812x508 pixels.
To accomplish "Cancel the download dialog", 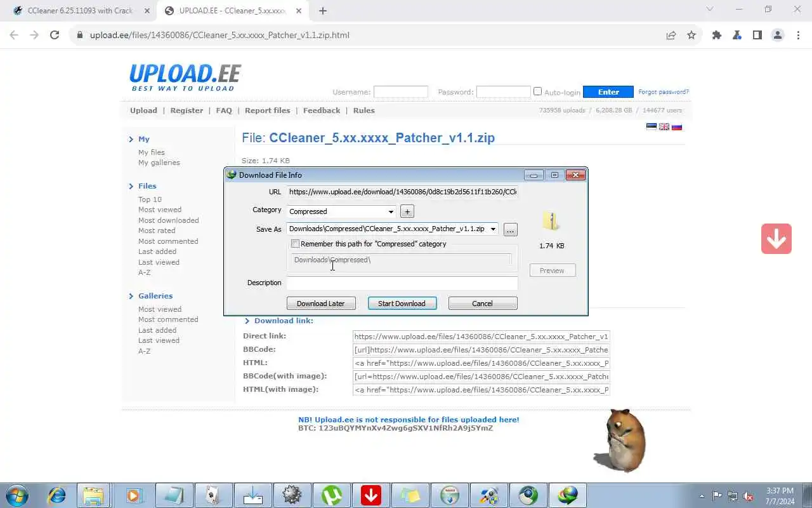I will (482, 304).
